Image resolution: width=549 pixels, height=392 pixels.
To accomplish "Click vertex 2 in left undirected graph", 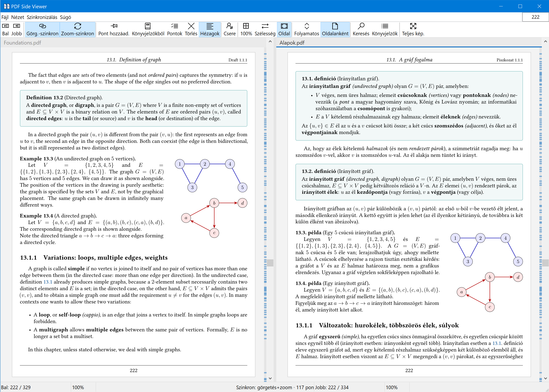I will [x=205, y=164].
